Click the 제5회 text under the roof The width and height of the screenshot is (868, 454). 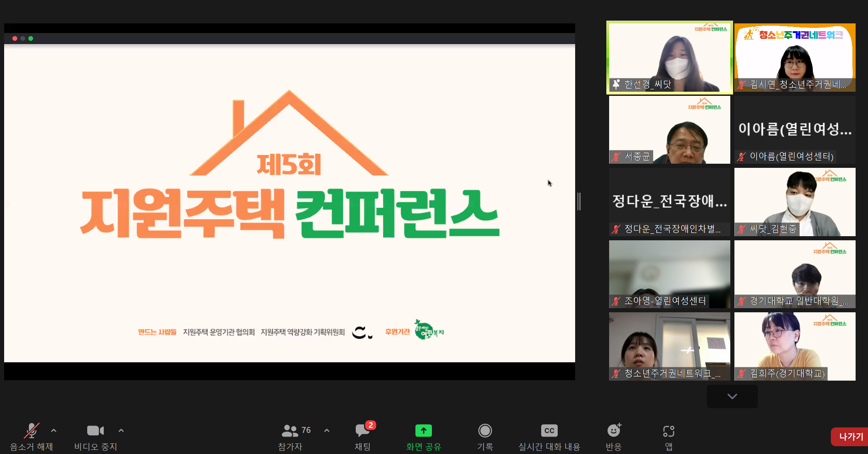tap(289, 165)
